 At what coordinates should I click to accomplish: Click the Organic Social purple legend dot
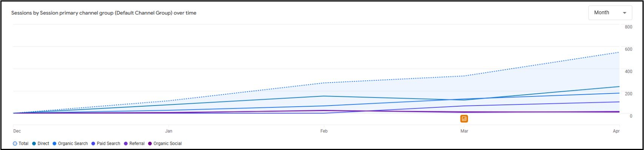tap(150, 144)
